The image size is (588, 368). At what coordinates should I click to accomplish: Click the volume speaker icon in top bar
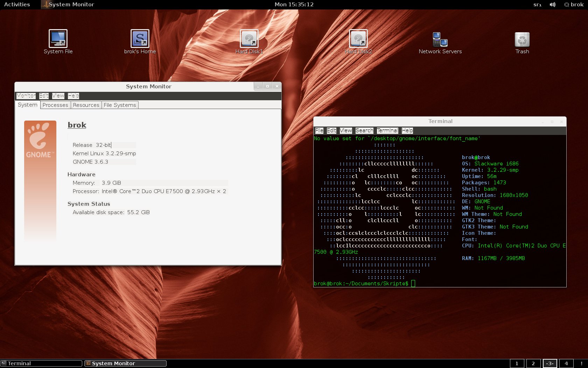(x=552, y=5)
